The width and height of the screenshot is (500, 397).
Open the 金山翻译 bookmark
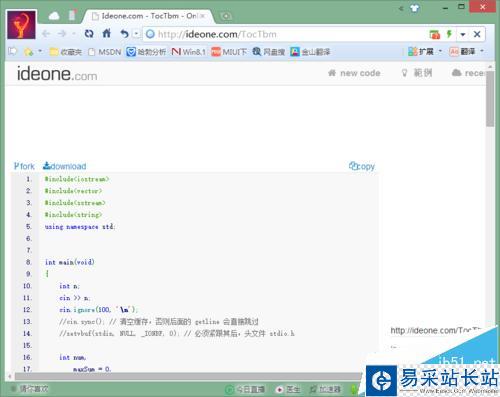click(x=310, y=52)
